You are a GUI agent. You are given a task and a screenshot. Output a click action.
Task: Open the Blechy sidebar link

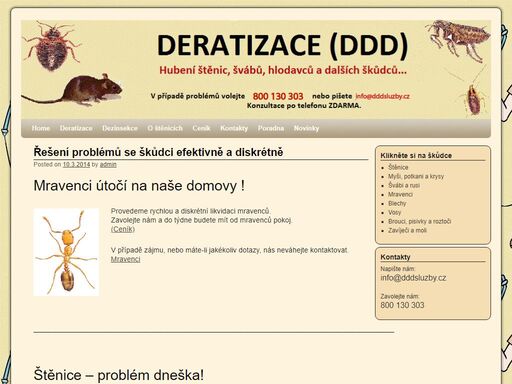397,203
